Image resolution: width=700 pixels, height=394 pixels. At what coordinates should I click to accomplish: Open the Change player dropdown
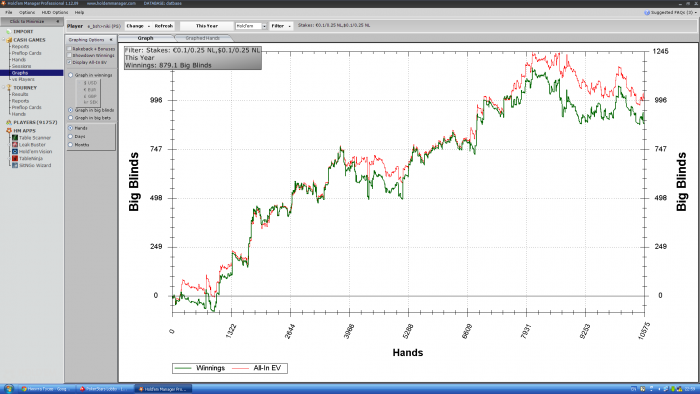[x=138, y=26]
